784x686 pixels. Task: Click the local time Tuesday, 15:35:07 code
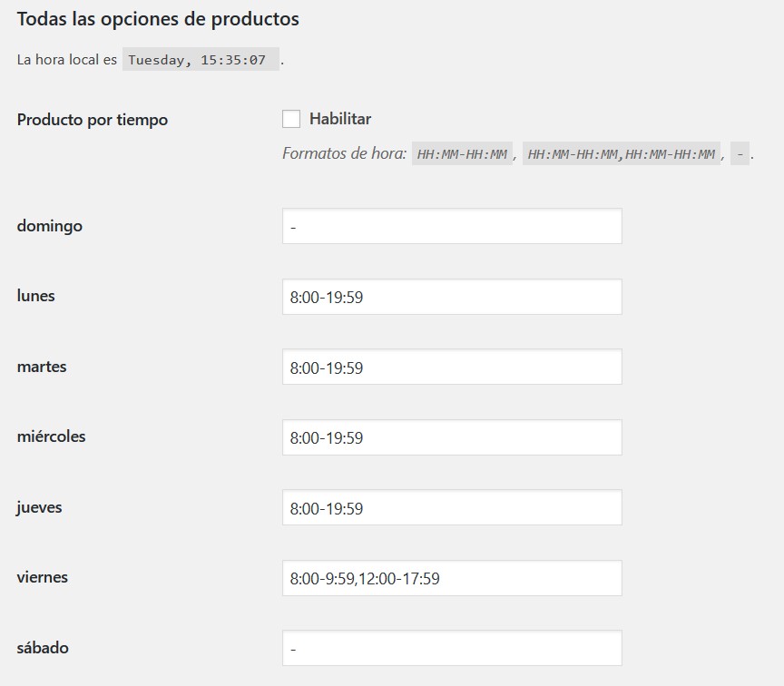point(200,61)
